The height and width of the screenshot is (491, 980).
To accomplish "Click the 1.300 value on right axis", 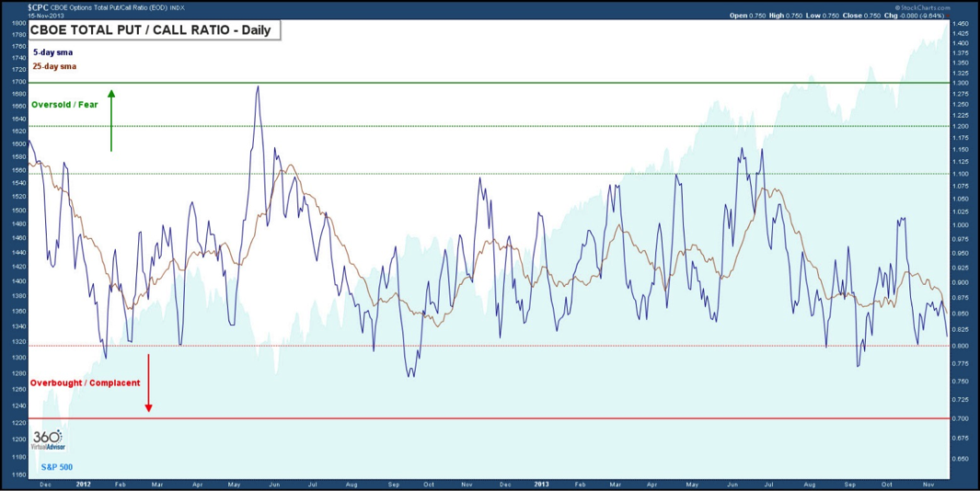I will [x=963, y=84].
